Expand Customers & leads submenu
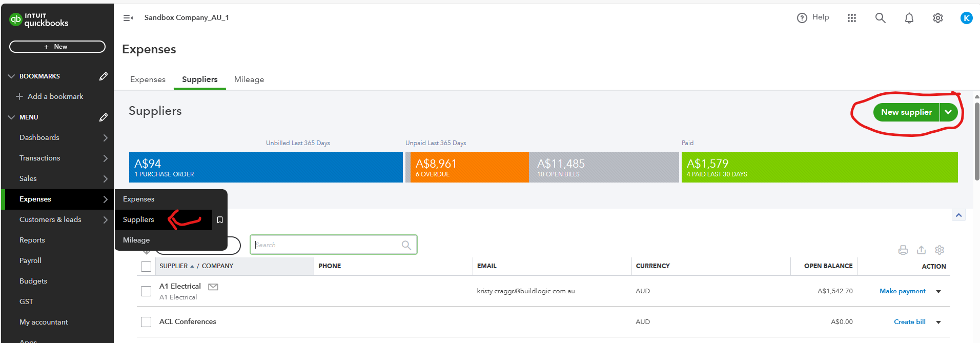This screenshot has width=980, height=343. click(x=105, y=219)
